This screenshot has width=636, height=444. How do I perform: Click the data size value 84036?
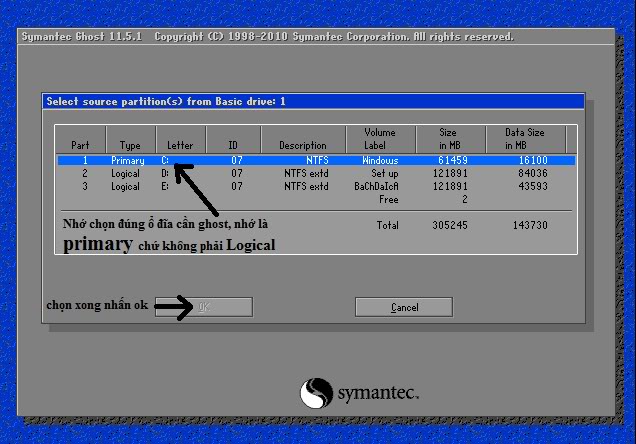[x=533, y=174]
